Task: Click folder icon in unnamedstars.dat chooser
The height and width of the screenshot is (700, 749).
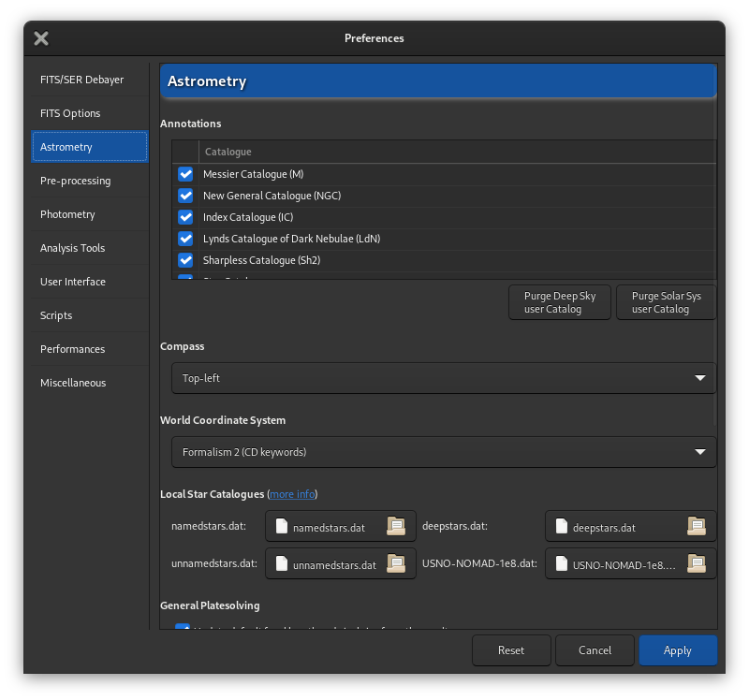Action: (x=396, y=563)
